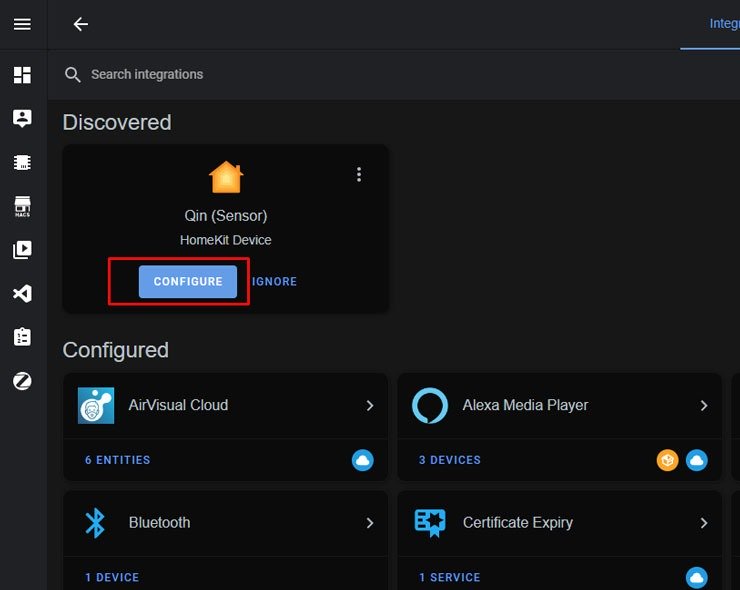
Task: Expand the AirVisual Cloud integration chevron
Action: point(370,405)
